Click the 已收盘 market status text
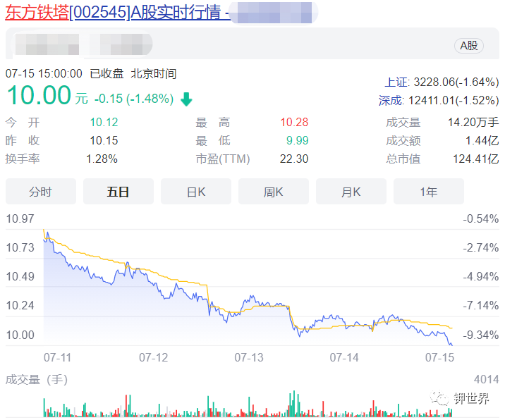 click(107, 74)
